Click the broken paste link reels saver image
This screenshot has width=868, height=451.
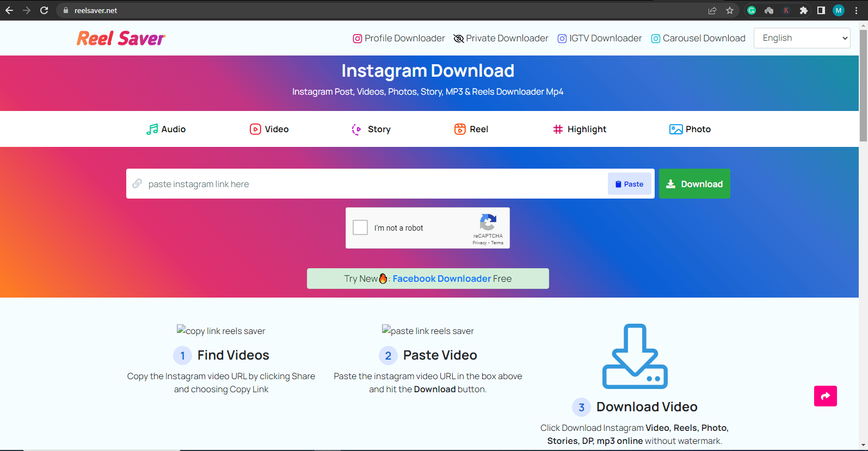click(428, 331)
